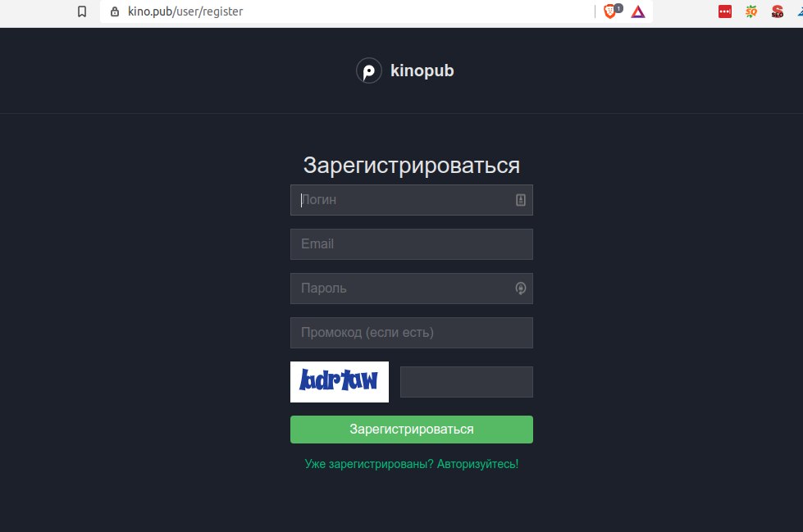Click the Brave Rewards triangle icon
803x532 pixels.
(x=638, y=11)
